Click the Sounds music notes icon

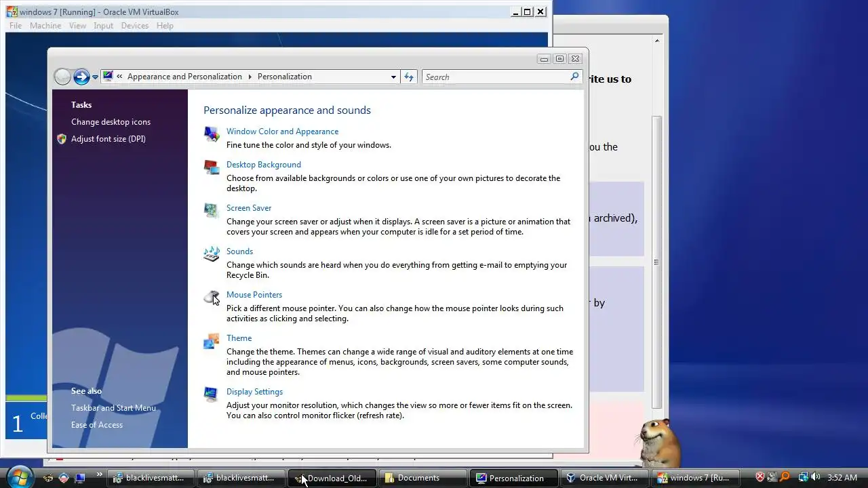[212, 253]
